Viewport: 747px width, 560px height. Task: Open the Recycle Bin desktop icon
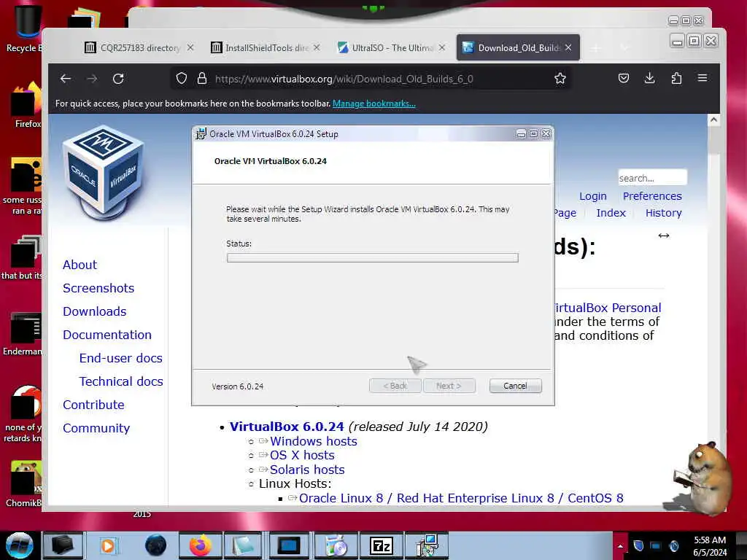[24, 27]
